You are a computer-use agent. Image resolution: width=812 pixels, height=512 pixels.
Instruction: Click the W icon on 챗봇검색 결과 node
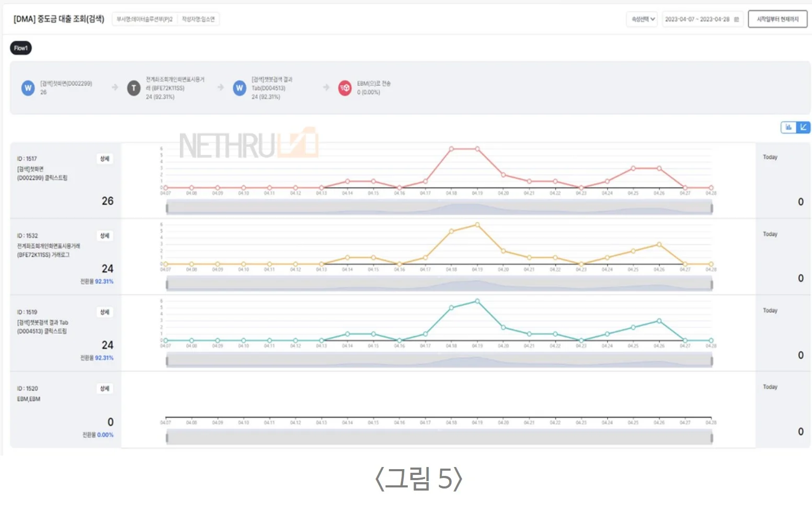pyautogui.click(x=239, y=88)
